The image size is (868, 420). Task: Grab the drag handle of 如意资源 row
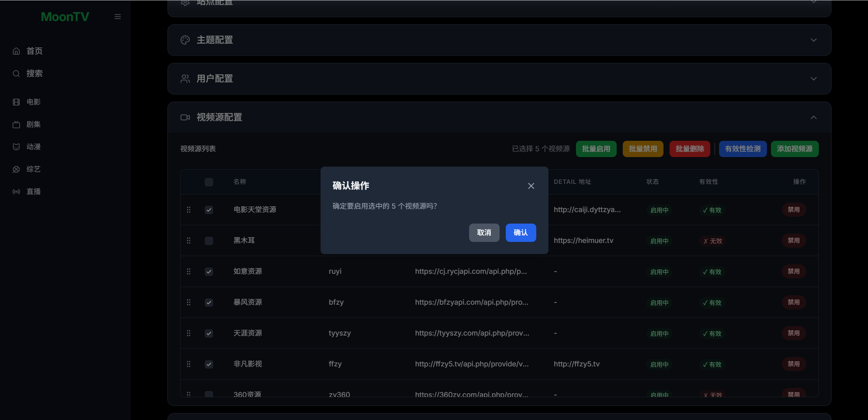[x=189, y=271]
